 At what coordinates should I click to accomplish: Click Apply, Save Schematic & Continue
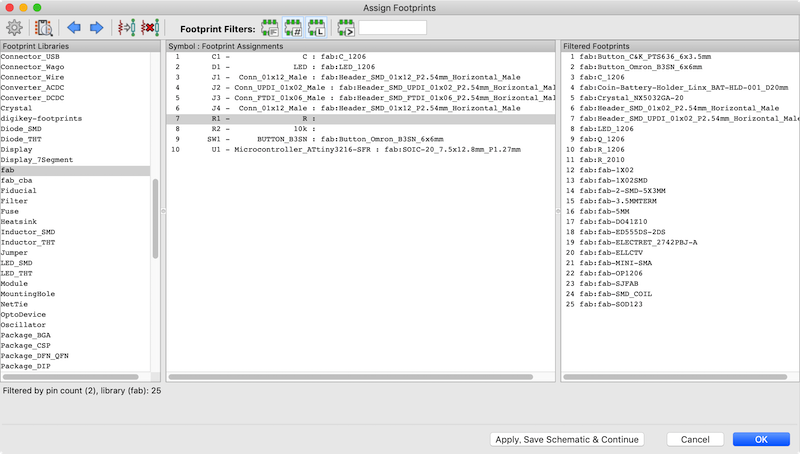[x=567, y=439]
